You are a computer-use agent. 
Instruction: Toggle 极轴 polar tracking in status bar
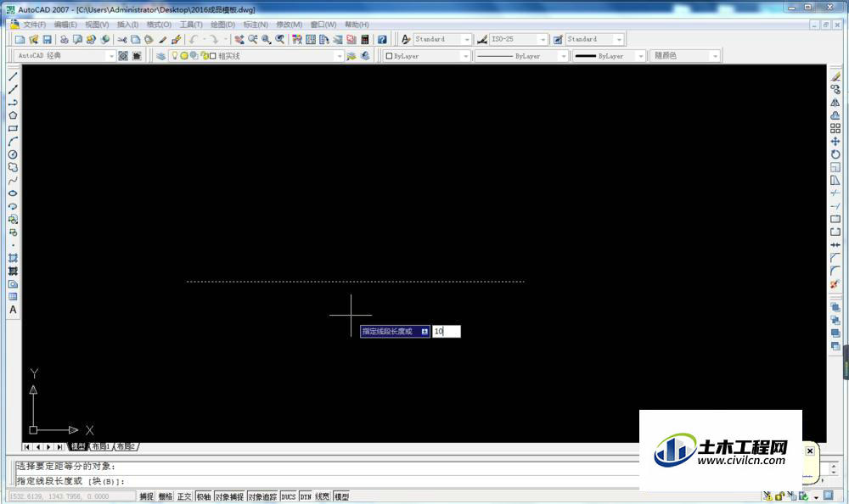tap(203, 496)
